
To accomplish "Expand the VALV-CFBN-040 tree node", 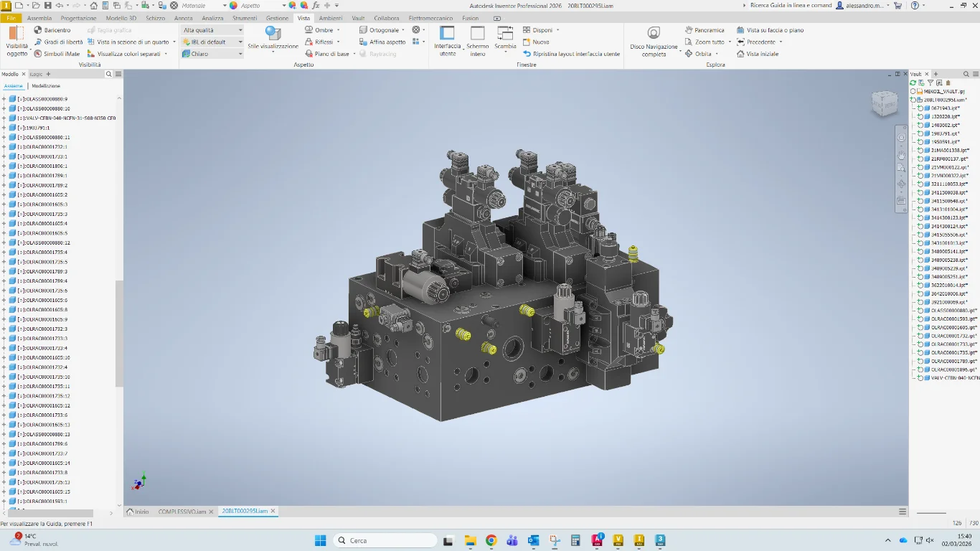I will pos(4,118).
